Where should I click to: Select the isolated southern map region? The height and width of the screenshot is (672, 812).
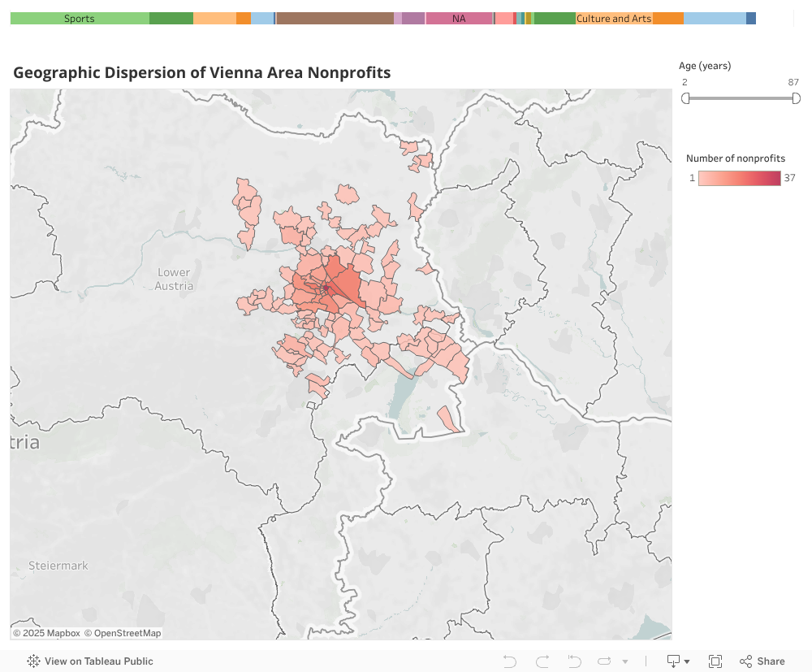(x=447, y=418)
